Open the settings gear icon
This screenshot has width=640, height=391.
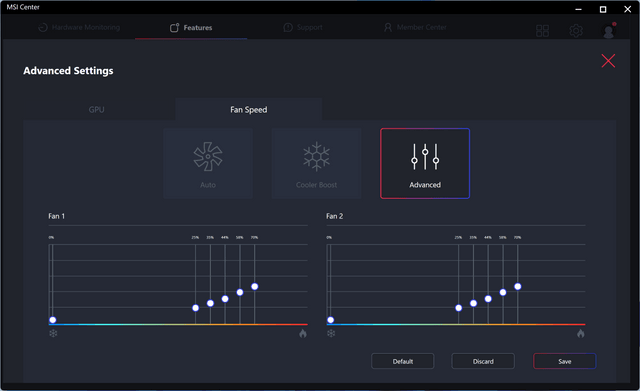[576, 31]
